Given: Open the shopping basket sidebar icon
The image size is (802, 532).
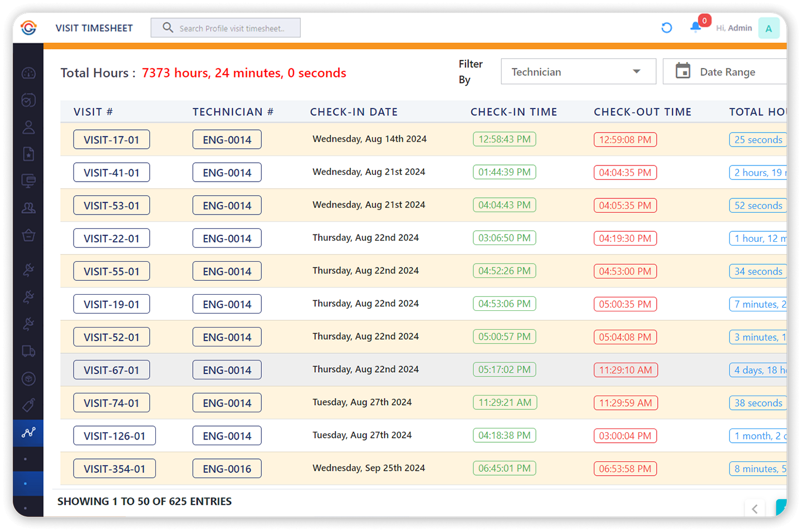Looking at the screenshot, I should pos(28,235).
